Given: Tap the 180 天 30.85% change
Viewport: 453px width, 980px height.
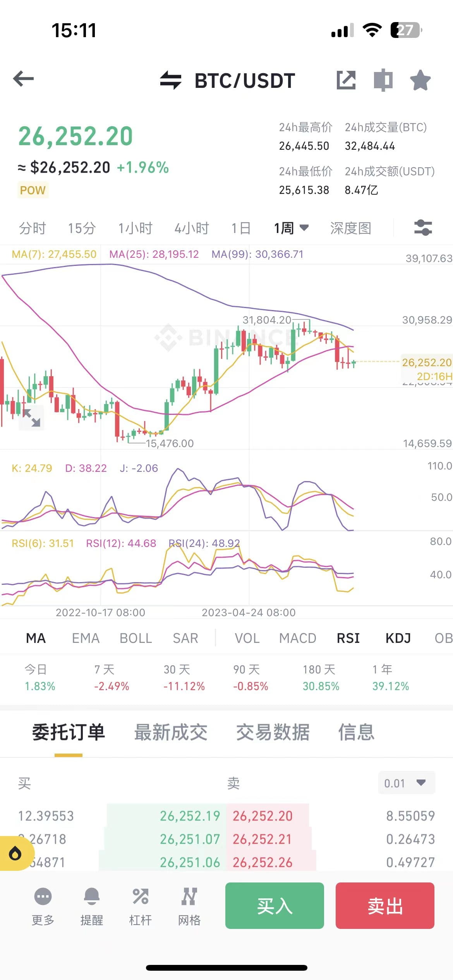Looking at the screenshot, I should tap(321, 678).
